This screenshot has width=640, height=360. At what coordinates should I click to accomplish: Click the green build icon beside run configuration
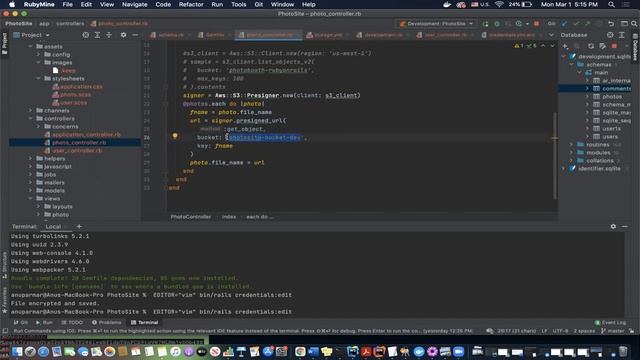(x=485, y=24)
